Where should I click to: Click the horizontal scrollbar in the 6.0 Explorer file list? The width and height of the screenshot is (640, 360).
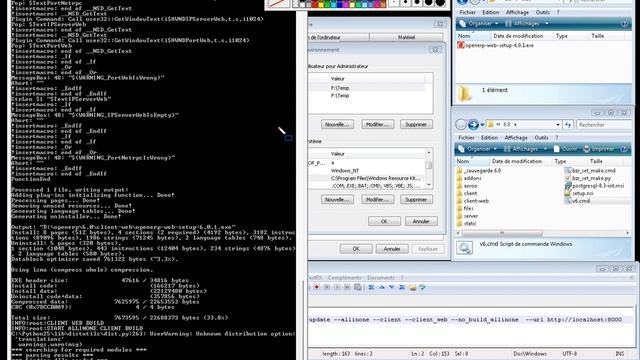pos(502,233)
